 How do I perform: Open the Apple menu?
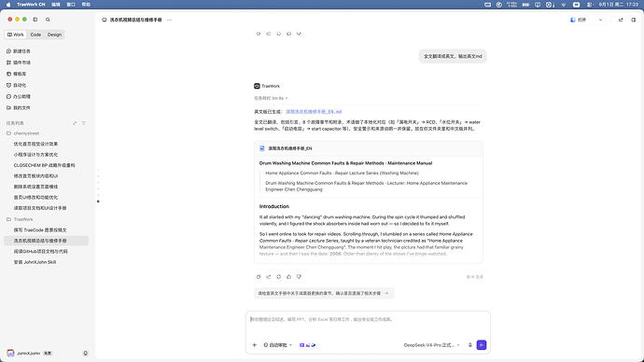point(8,5)
